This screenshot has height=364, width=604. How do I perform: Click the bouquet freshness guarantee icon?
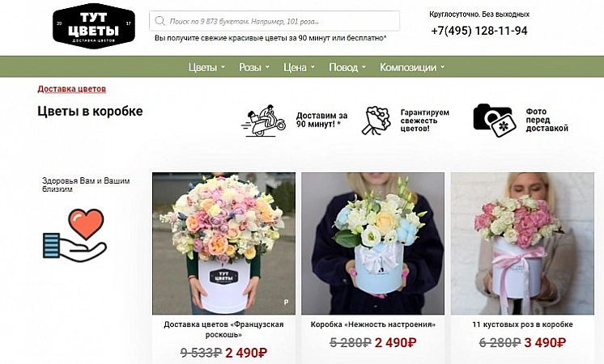click(x=376, y=121)
